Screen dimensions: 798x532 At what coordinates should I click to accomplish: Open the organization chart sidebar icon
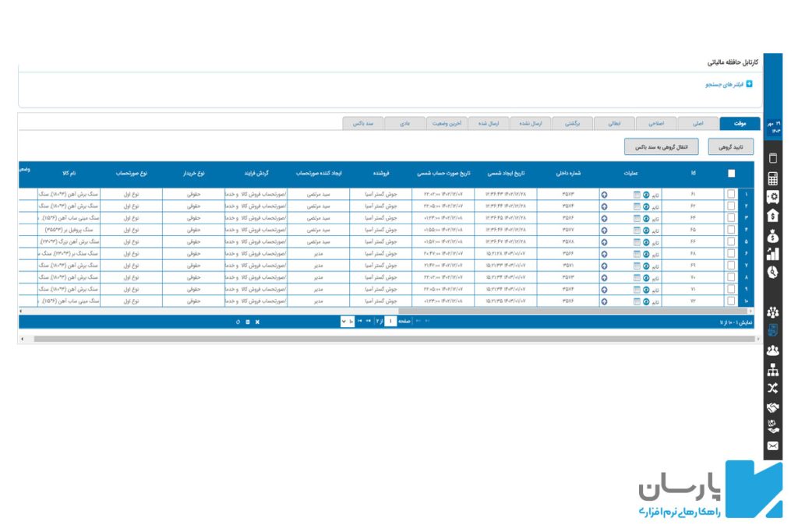[x=773, y=369]
